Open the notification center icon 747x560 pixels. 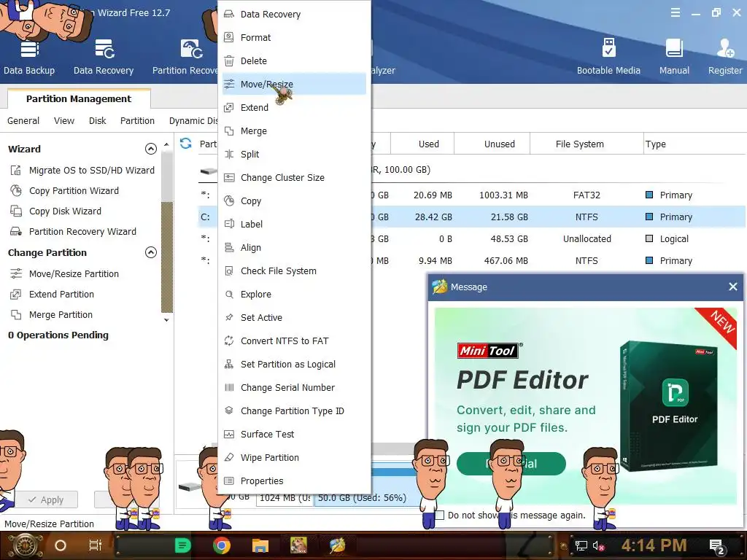pyautogui.click(x=718, y=546)
